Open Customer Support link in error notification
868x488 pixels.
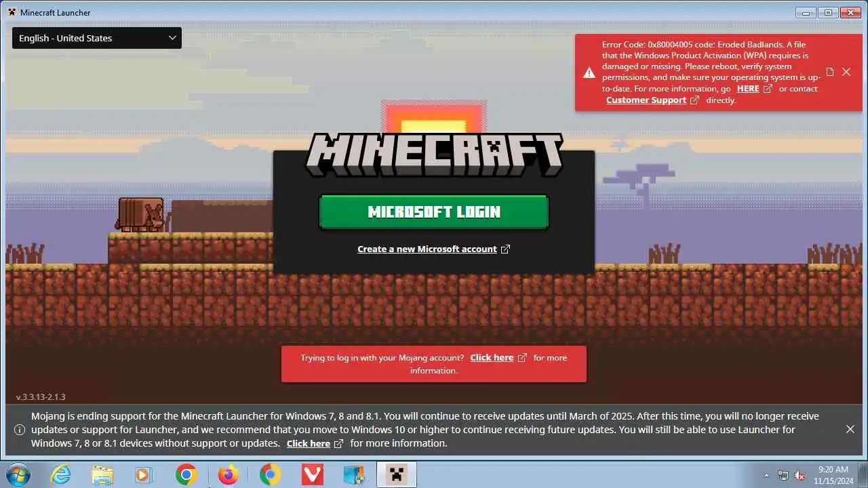tap(646, 100)
